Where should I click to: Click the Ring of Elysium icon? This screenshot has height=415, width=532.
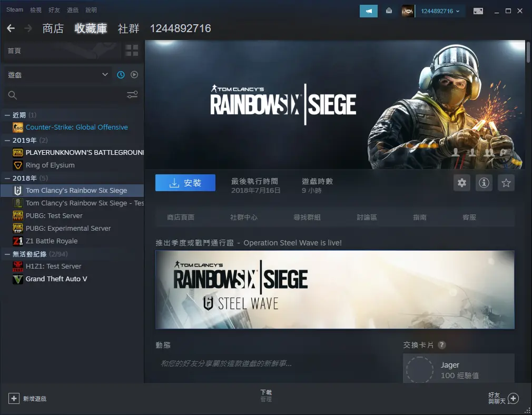(x=17, y=165)
